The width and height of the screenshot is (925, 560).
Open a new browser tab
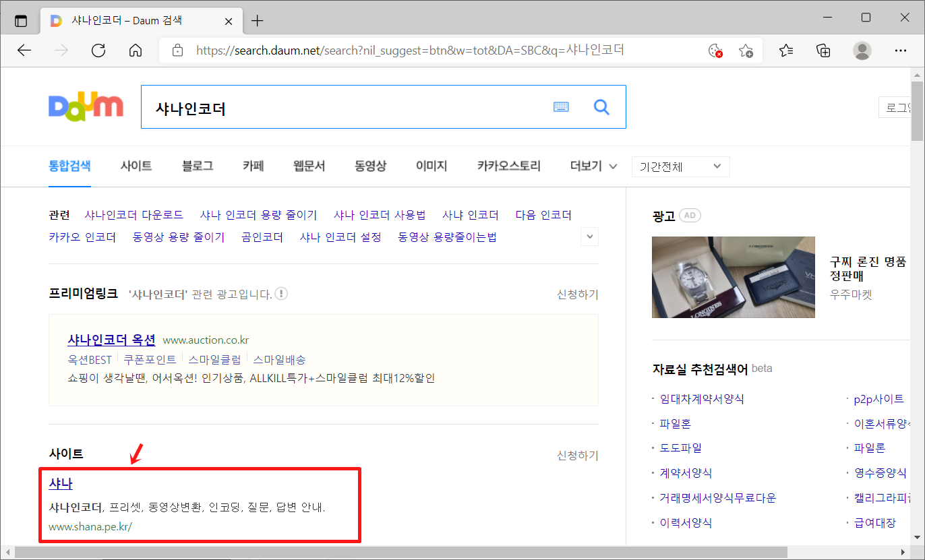click(257, 21)
